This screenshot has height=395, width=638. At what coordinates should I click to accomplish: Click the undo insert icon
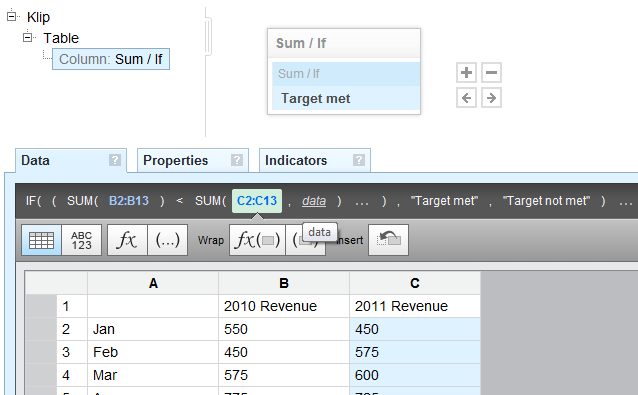point(389,240)
